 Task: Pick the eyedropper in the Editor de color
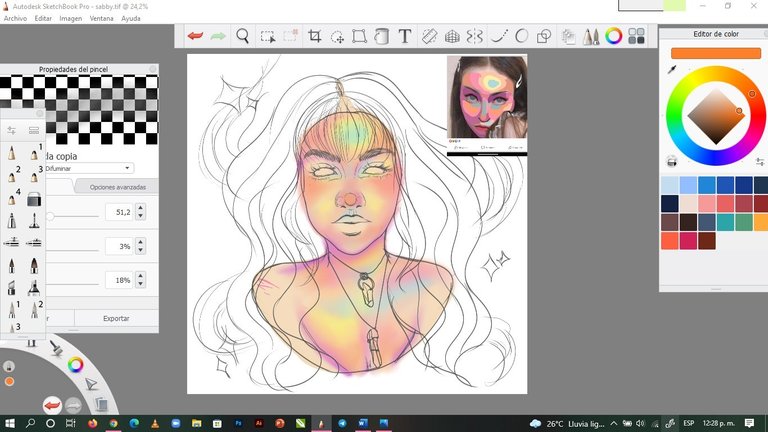pos(672,70)
